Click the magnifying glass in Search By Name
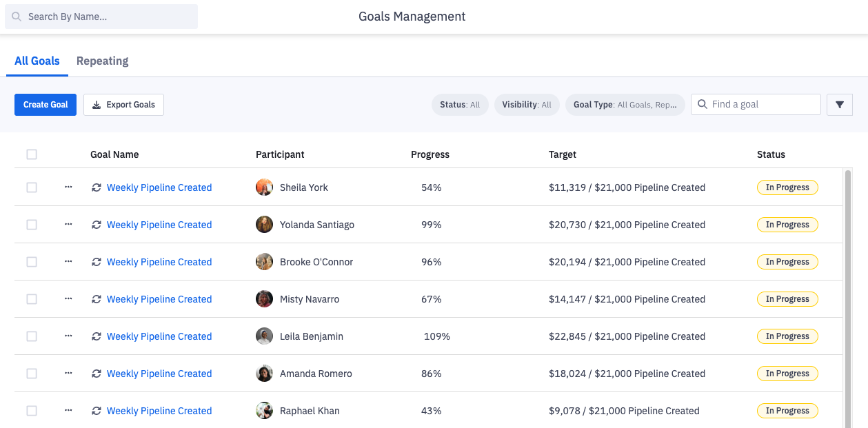868x428 pixels. pyautogui.click(x=16, y=16)
